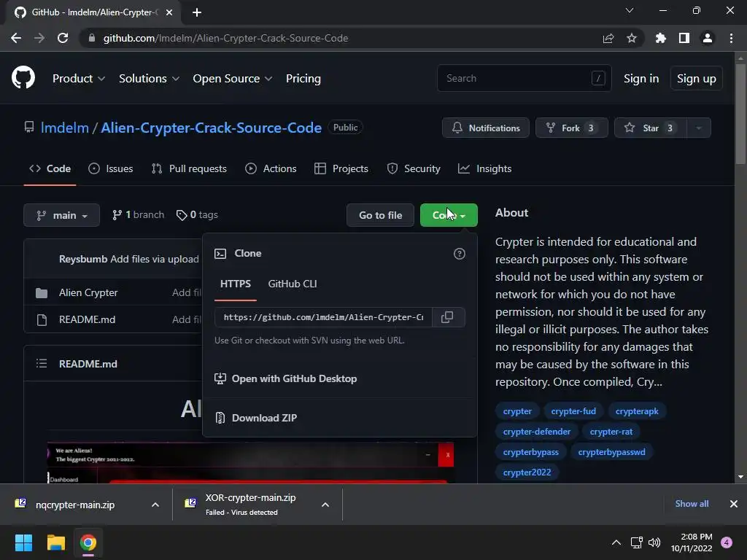Click Pricing in the header

(x=303, y=79)
